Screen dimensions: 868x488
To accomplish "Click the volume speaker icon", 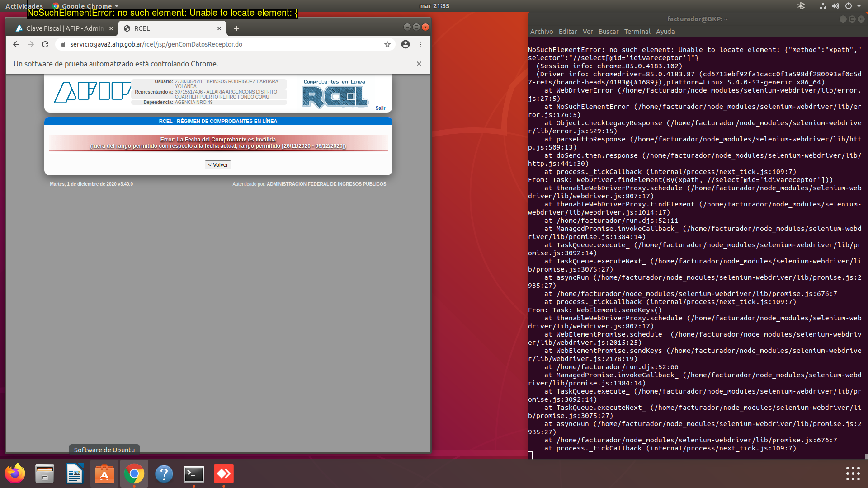I will pos(835,6).
